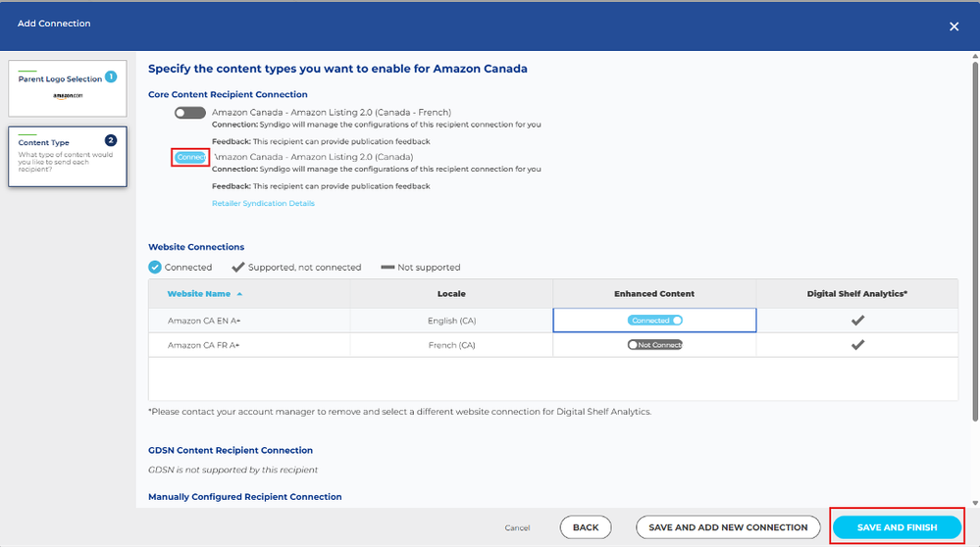Image resolution: width=980 pixels, height=548 pixels.
Task: Click GDSN Content Recipient Connection heading
Action: [x=230, y=451]
